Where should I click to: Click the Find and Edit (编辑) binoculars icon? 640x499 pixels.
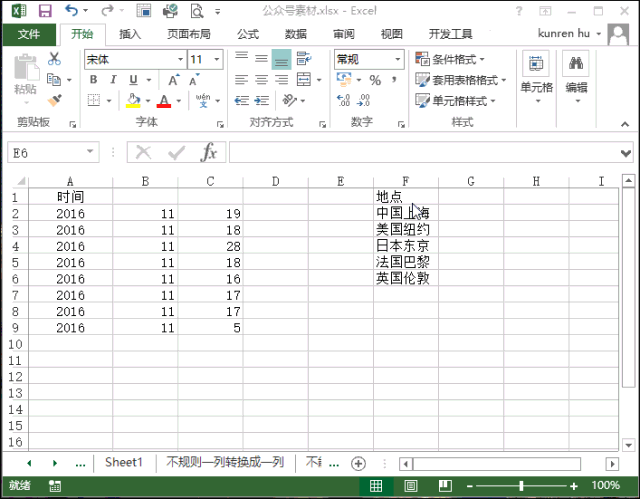point(576,66)
